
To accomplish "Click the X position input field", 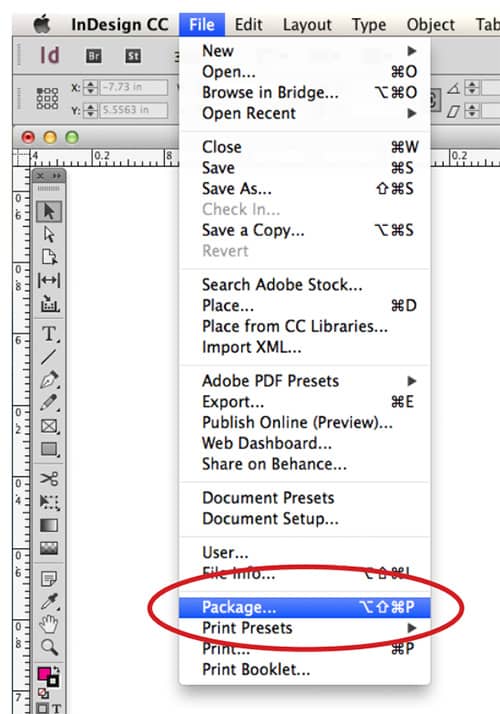I will click(x=133, y=87).
